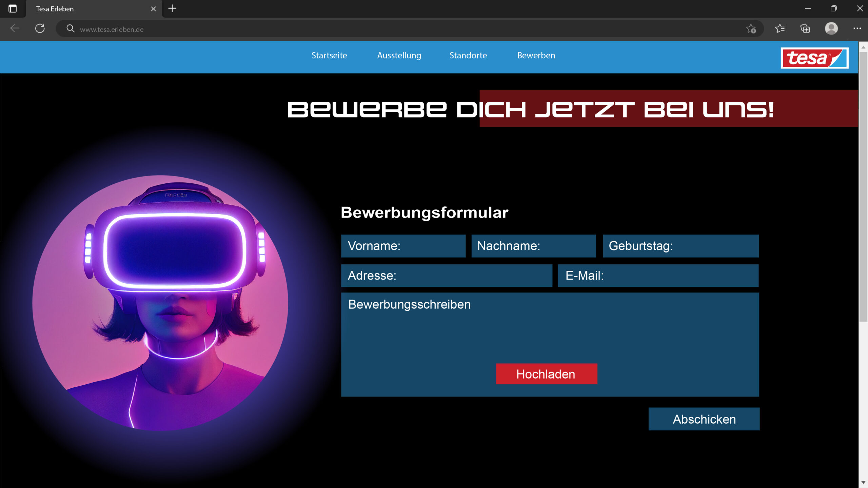Add this page to favorites star icon
868x488 pixels.
tap(751, 29)
